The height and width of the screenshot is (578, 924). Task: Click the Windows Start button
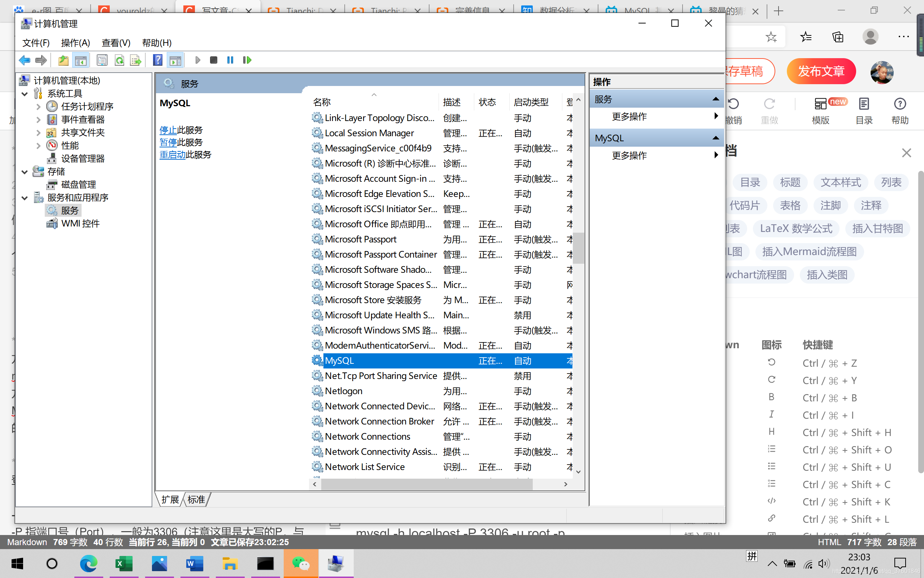point(17,564)
